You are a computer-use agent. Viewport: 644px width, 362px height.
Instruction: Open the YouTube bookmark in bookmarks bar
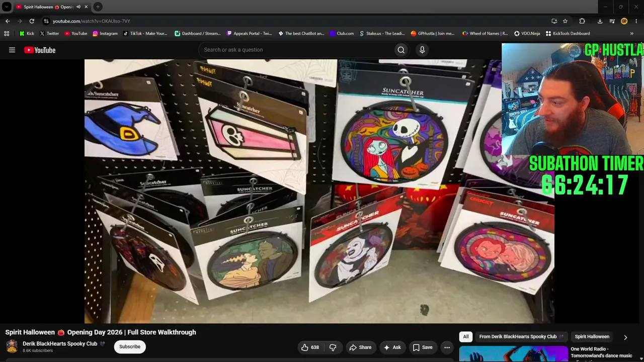point(75,34)
